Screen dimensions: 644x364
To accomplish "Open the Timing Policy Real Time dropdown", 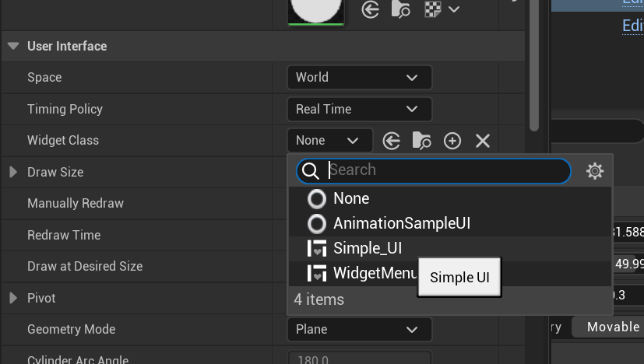I will [x=359, y=109].
